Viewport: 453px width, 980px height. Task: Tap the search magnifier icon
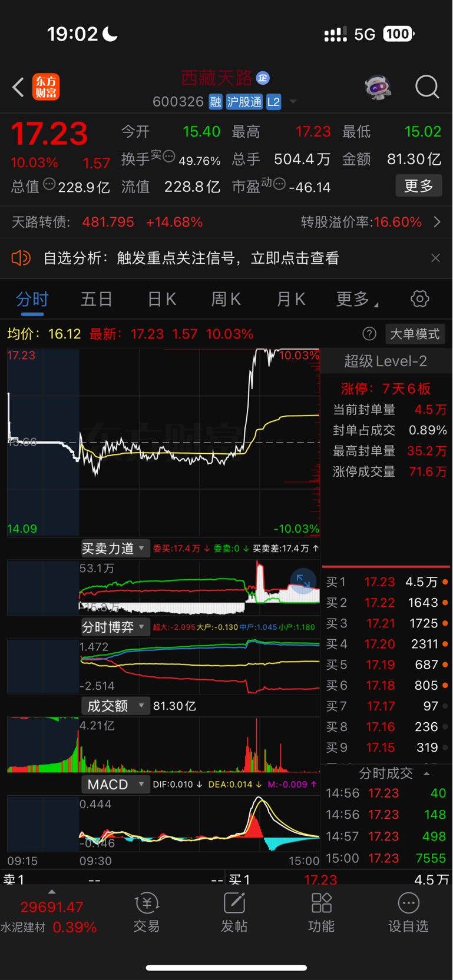coord(427,87)
